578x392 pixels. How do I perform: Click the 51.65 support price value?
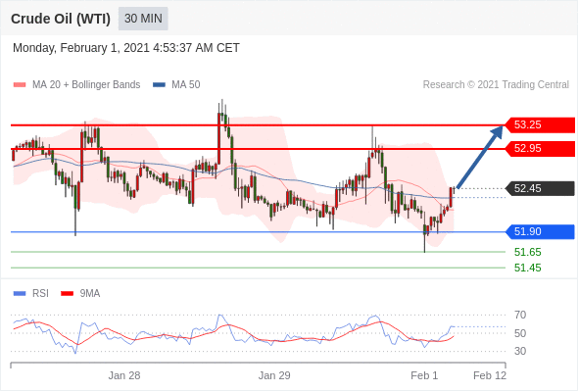(527, 252)
